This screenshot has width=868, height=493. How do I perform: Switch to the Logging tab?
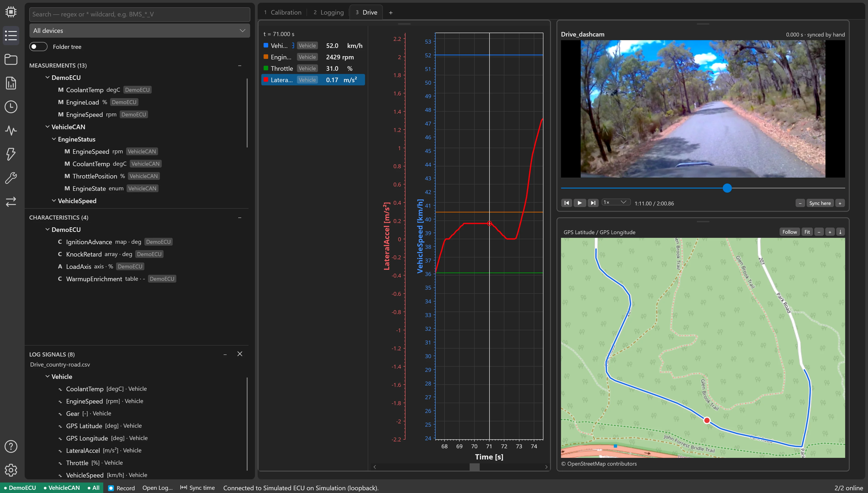click(x=328, y=12)
